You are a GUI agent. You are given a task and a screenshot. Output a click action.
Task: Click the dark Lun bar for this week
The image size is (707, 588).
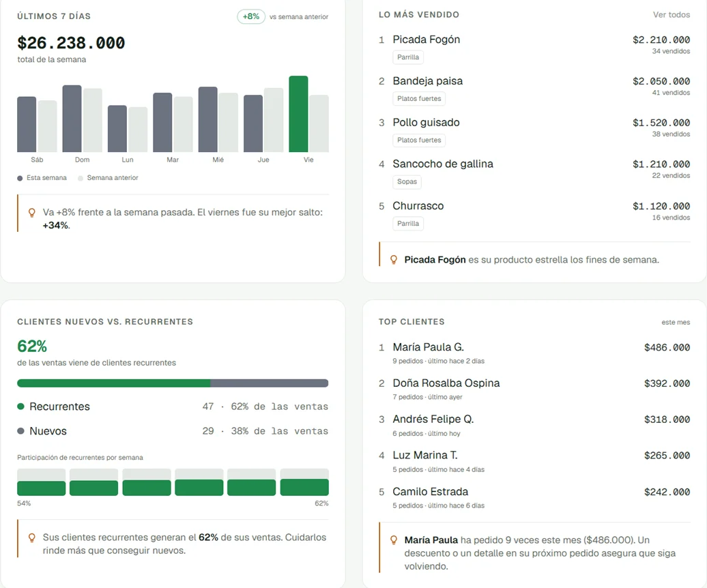click(117, 129)
